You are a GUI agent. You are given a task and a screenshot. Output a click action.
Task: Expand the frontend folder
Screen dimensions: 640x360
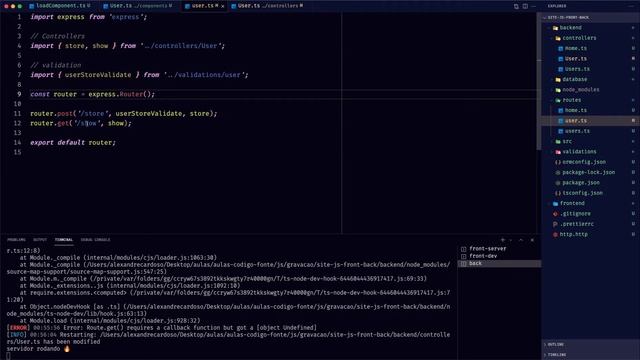pos(591,203)
